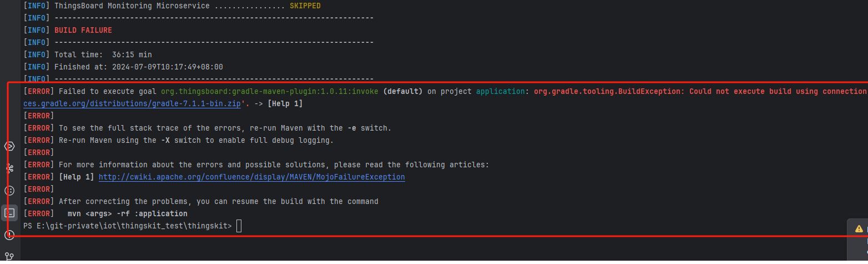
Task: Click the flower-shaped tool window icon
Action: tap(9, 168)
